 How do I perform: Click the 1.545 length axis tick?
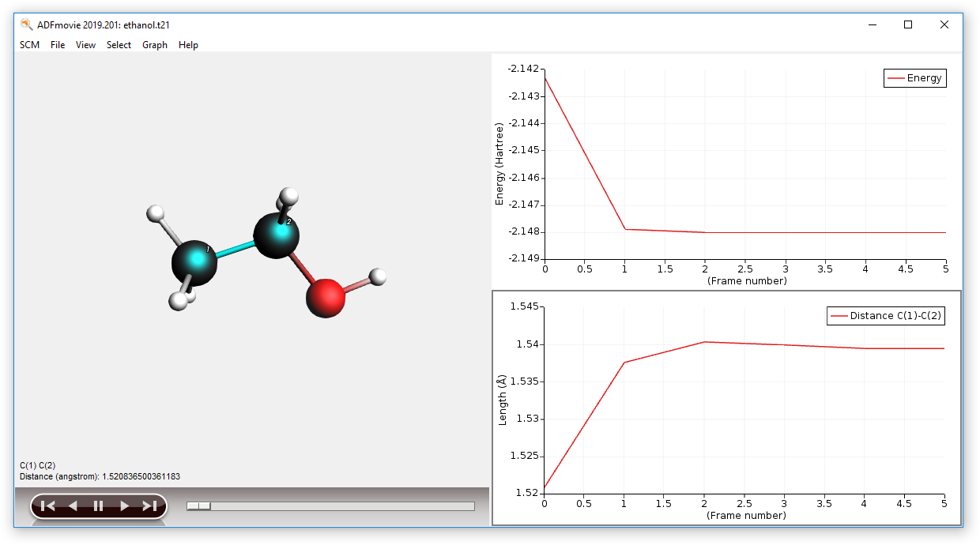[526, 306]
